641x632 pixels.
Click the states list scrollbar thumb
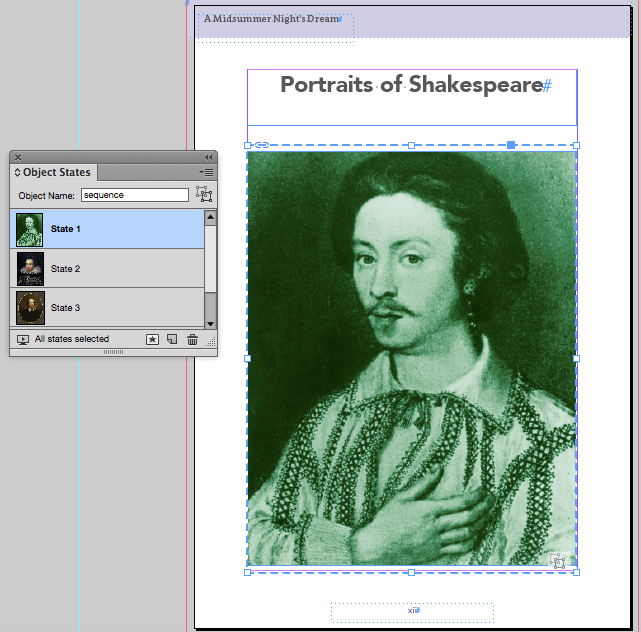210,258
